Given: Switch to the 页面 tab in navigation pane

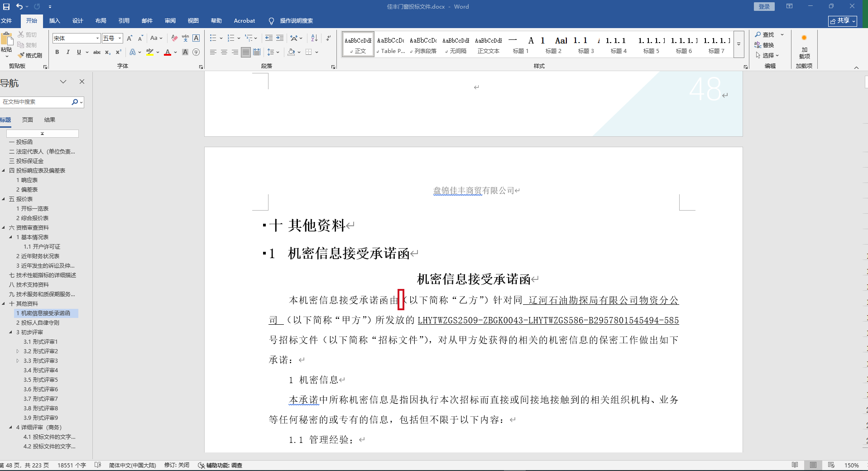Looking at the screenshot, I should coord(28,120).
